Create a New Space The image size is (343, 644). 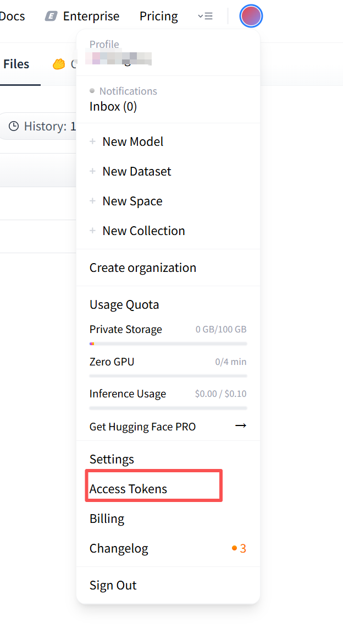132,201
